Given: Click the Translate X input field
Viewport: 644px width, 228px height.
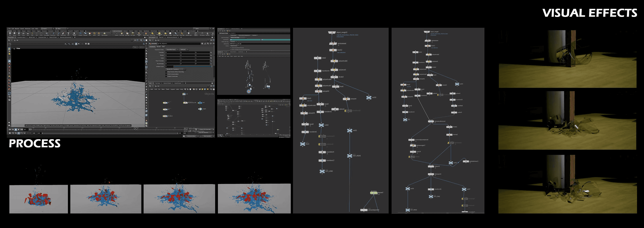Looking at the screenshot, I should [173, 53].
